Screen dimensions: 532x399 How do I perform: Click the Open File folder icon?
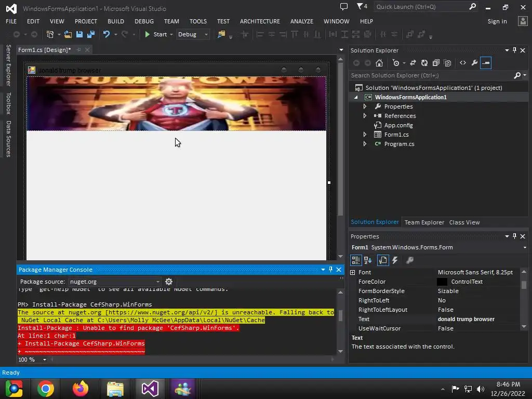[x=68, y=34]
